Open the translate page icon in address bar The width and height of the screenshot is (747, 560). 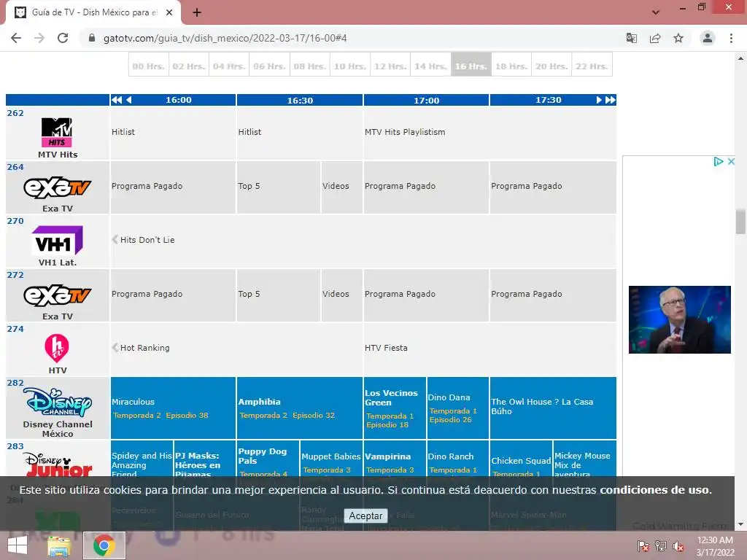632,38
